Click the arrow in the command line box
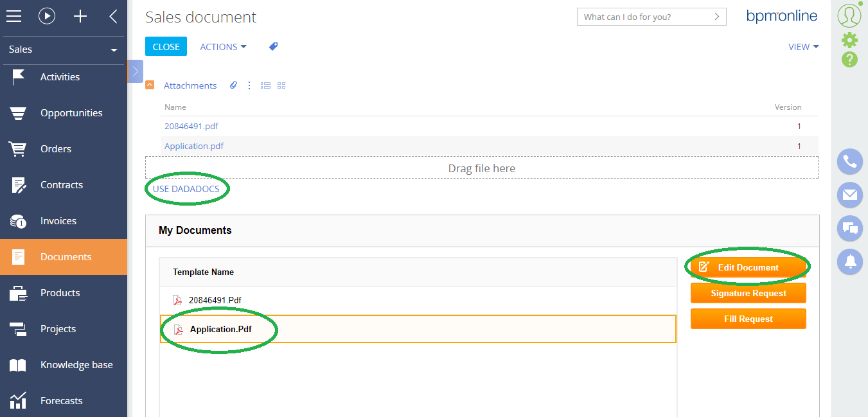This screenshot has height=417, width=868. point(717,17)
